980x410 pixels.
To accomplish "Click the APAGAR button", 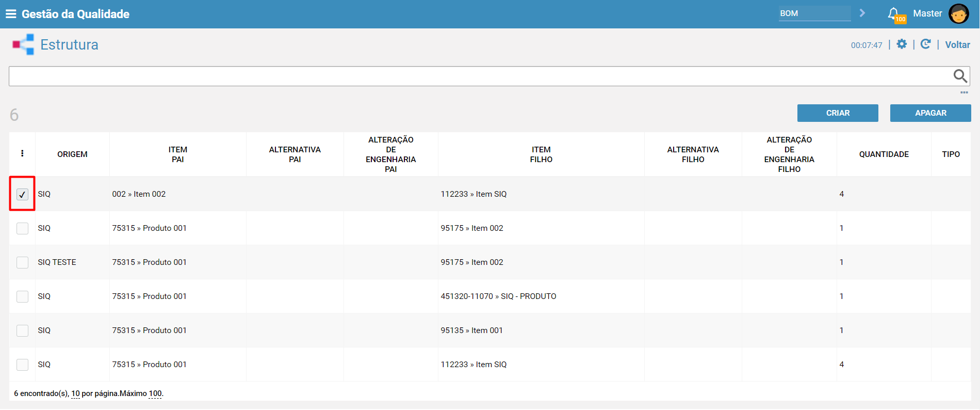I will click(930, 113).
